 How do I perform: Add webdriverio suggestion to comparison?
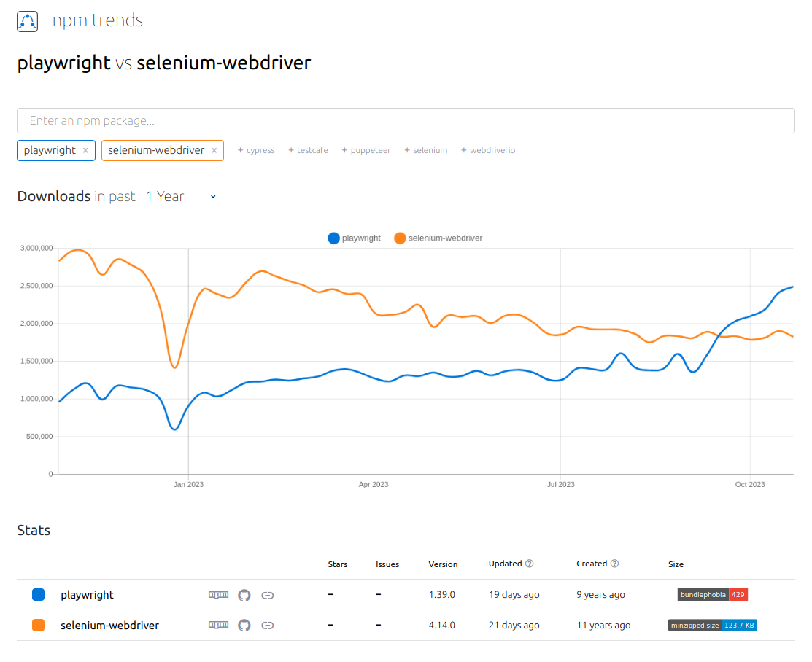coord(488,150)
